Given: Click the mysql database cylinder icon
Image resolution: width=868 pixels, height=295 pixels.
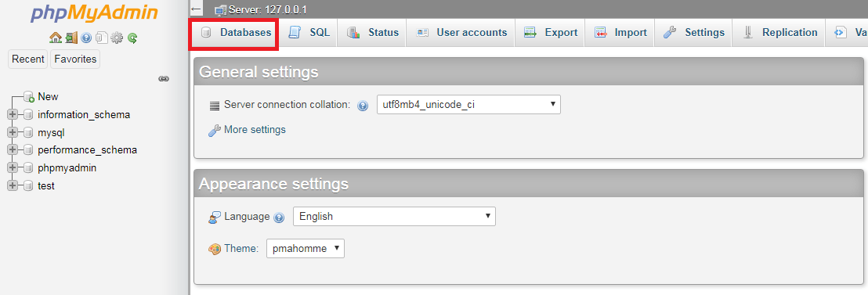Looking at the screenshot, I should coord(28,132).
